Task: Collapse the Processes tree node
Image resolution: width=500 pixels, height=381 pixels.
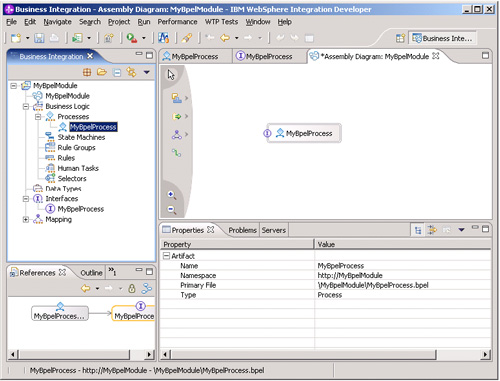Action: [x=38, y=117]
